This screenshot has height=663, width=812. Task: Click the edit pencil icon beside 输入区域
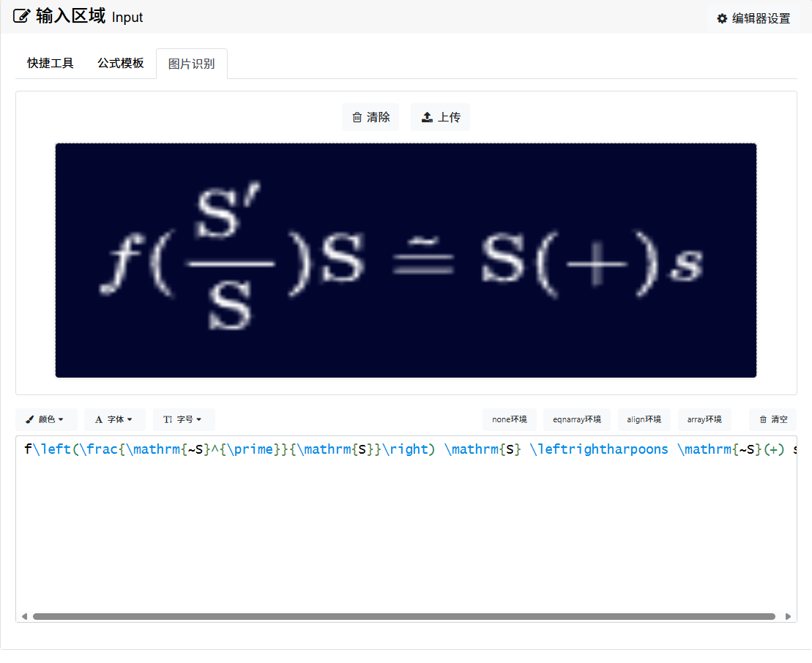[x=21, y=16]
